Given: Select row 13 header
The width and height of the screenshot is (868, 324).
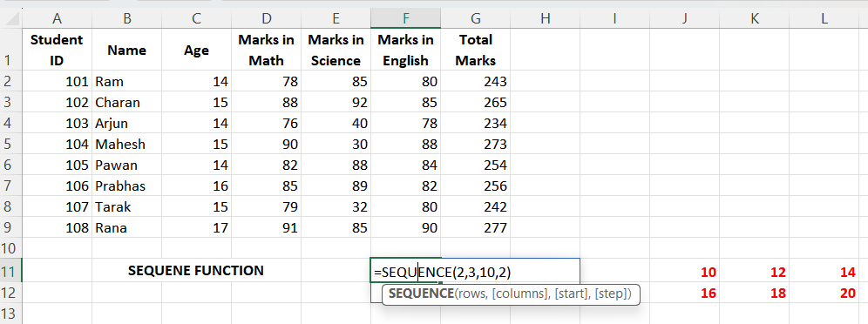Looking at the screenshot, I should (x=11, y=314).
